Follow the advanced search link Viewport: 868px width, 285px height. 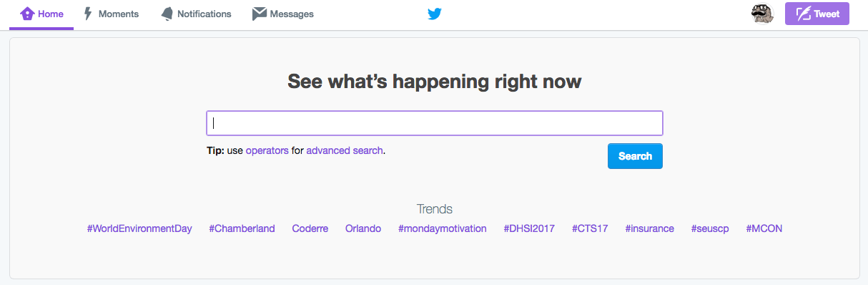pyautogui.click(x=345, y=150)
